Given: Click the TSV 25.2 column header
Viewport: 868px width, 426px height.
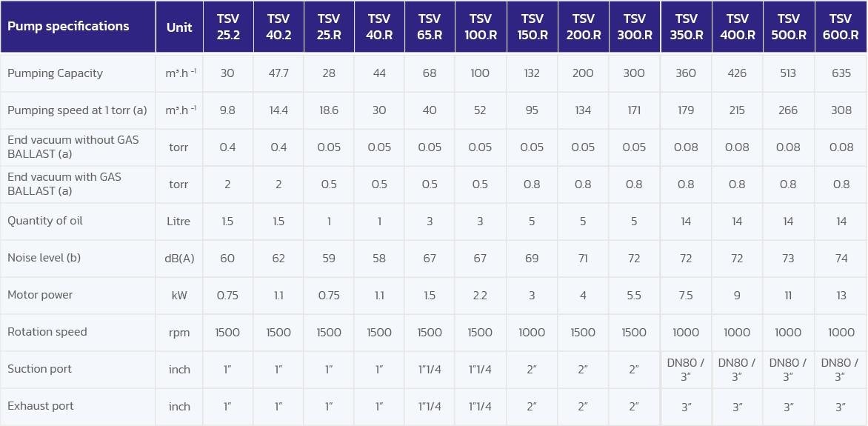Looking at the screenshot, I should 227,27.
